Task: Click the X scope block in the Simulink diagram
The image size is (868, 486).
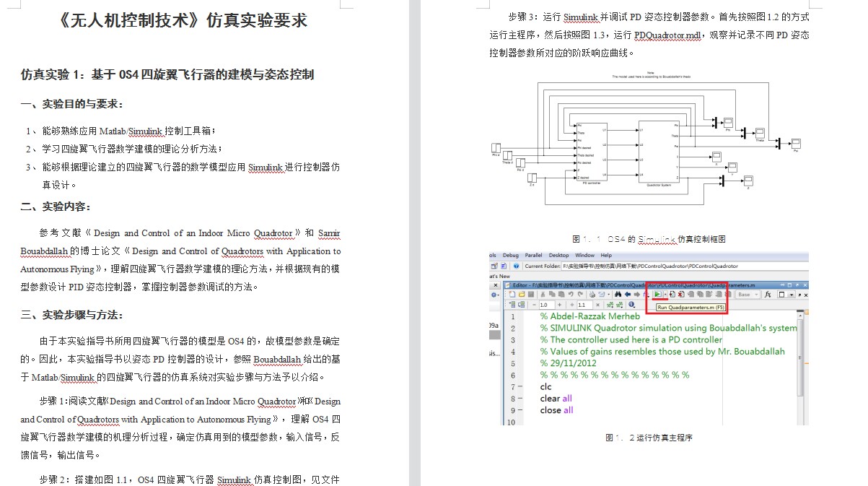Action: pyautogui.click(x=716, y=157)
